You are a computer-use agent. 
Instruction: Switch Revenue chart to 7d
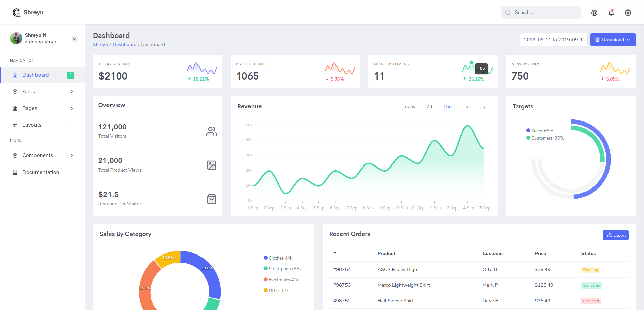pos(429,106)
